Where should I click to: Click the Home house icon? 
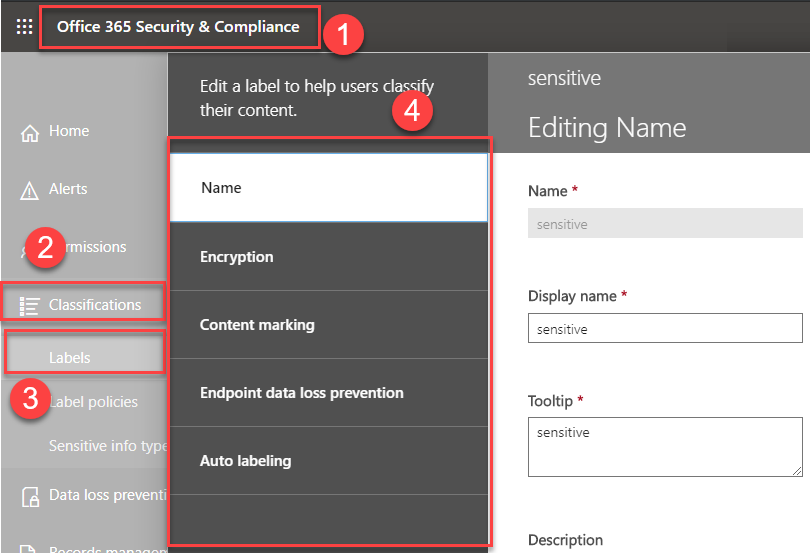tap(30, 132)
